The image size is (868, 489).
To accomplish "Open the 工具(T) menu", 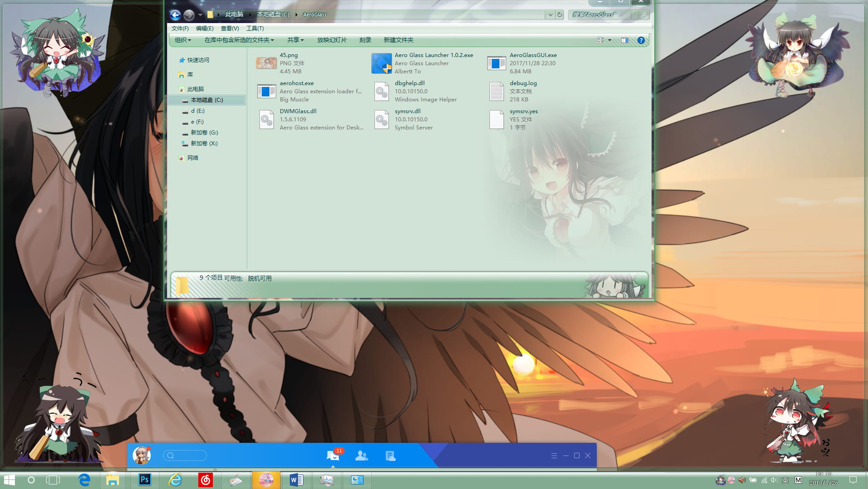I will click(x=255, y=29).
